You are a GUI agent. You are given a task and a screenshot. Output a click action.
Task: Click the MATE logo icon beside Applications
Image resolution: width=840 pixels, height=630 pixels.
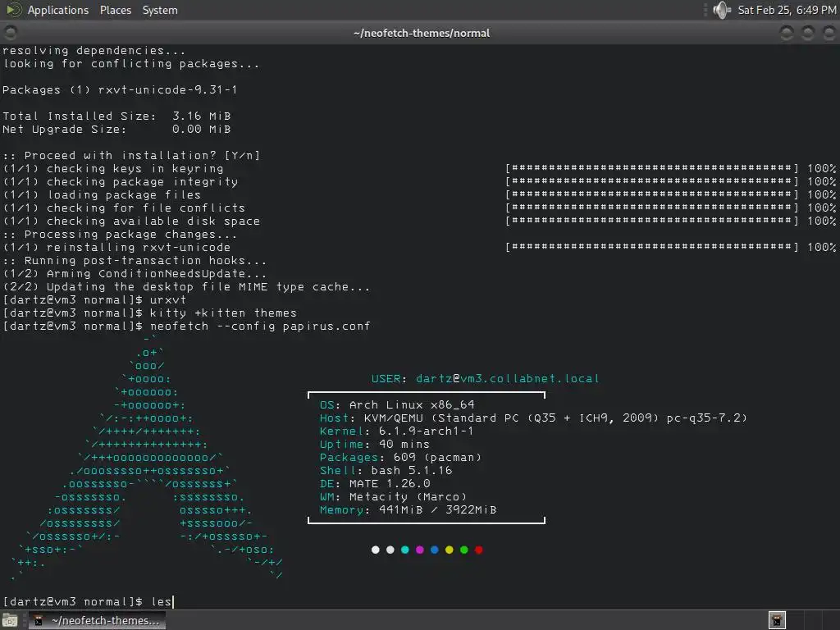[x=13, y=10]
